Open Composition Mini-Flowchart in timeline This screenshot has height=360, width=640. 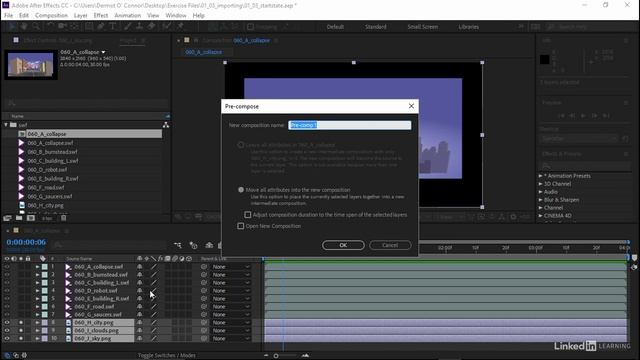point(178,245)
